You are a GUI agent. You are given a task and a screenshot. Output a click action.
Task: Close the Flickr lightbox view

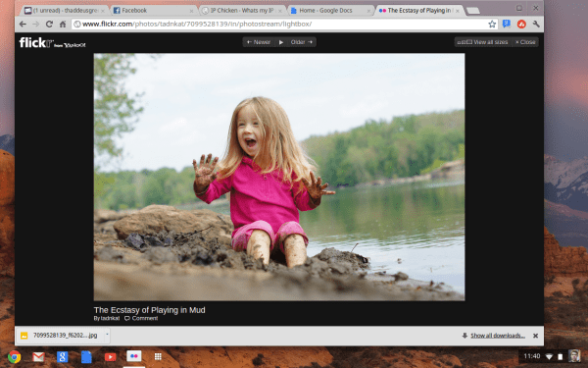click(x=525, y=42)
